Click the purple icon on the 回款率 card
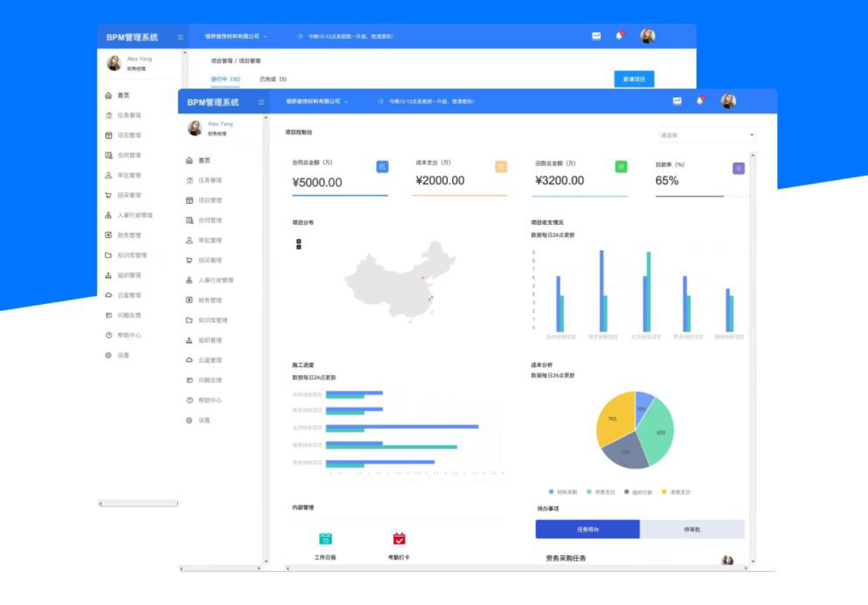868x605 pixels. click(738, 168)
